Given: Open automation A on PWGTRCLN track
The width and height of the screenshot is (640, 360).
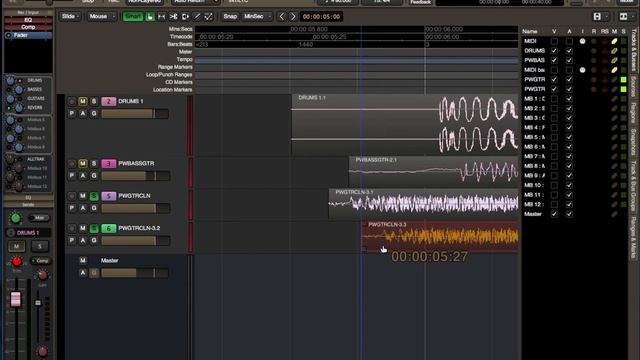Looking at the screenshot, I should pyautogui.click(x=83, y=208).
